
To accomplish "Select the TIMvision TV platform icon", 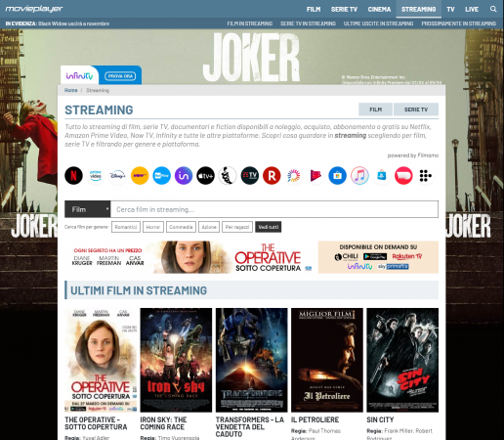I will point(250,176).
